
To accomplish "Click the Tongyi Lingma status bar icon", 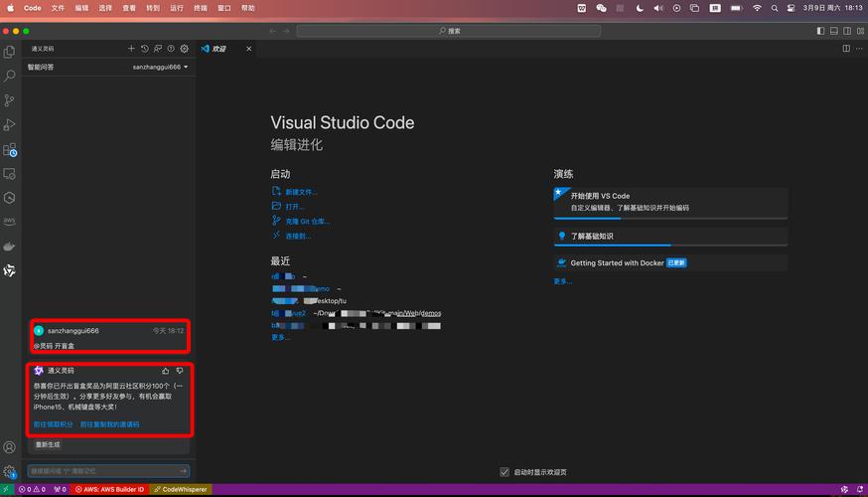I will [844, 489].
